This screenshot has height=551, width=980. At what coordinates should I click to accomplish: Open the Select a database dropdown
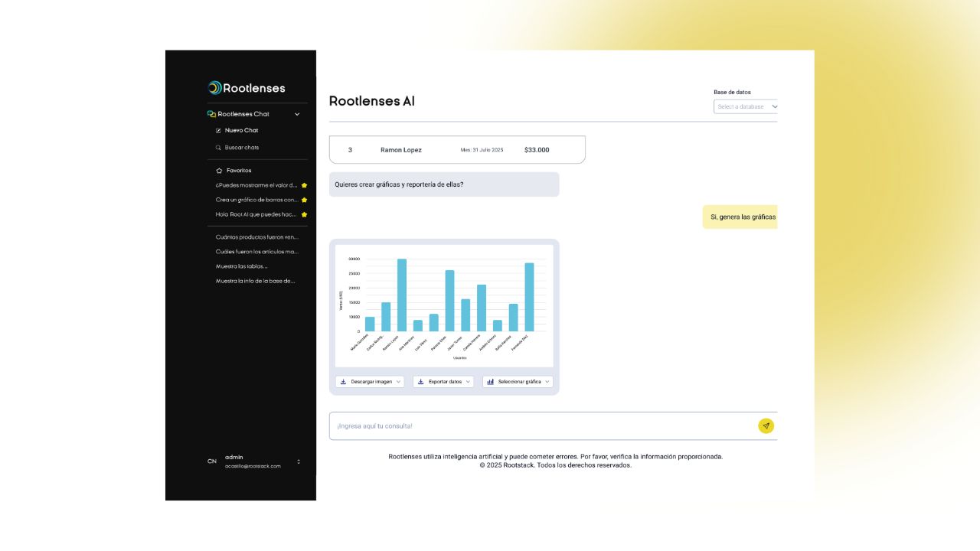(746, 106)
